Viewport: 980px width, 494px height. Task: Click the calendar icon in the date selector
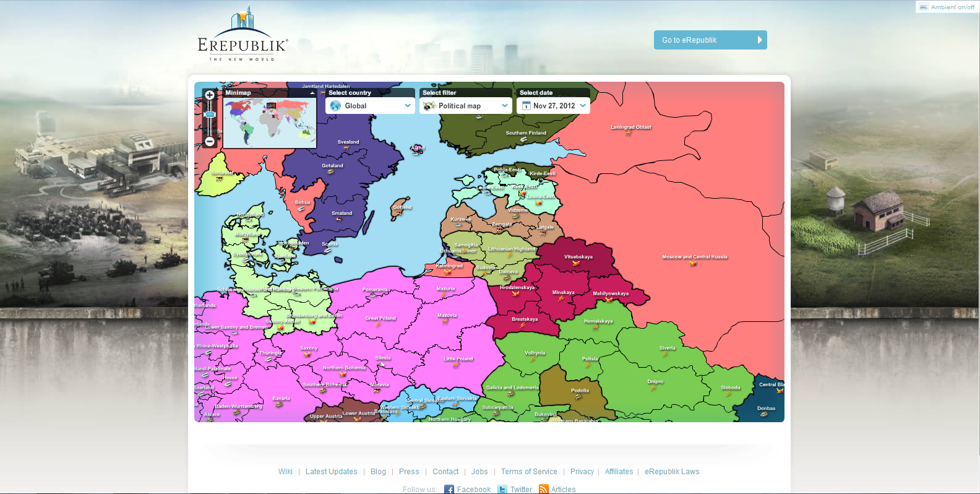pyautogui.click(x=527, y=106)
